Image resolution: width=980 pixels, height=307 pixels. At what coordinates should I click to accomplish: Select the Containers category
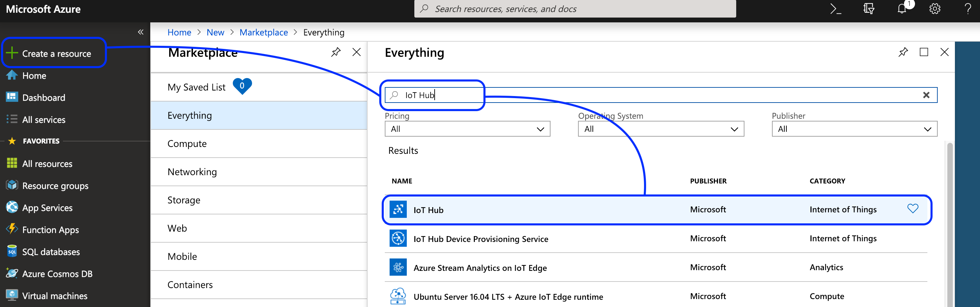pyautogui.click(x=259, y=285)
